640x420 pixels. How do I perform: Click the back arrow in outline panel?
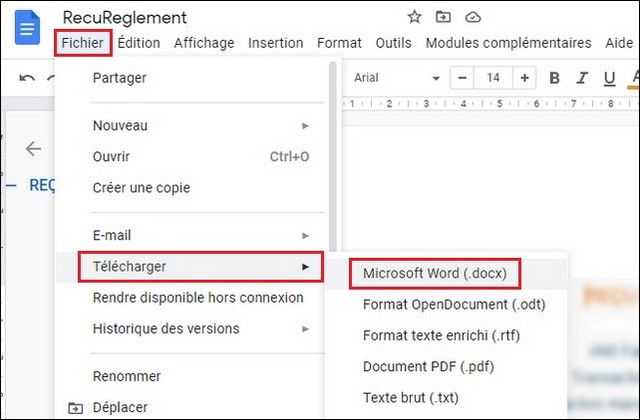[x=34, y=149]
